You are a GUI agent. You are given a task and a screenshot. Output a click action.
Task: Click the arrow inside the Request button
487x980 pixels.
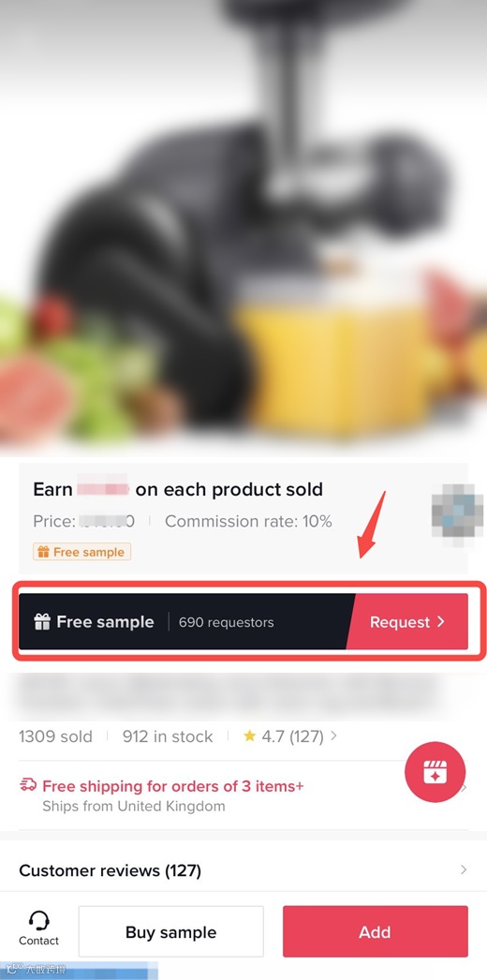(x=441, y=621)
